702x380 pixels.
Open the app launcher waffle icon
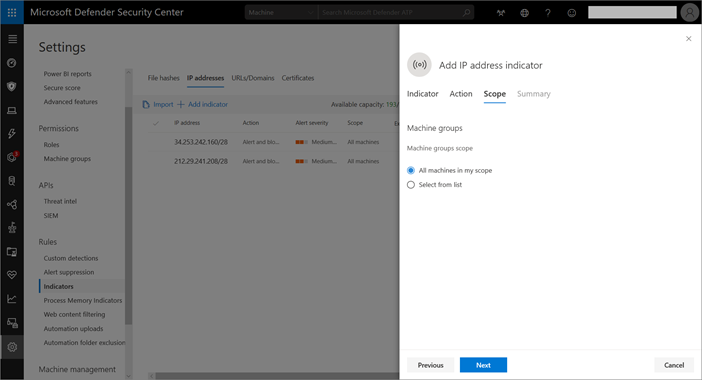[12, 12]
